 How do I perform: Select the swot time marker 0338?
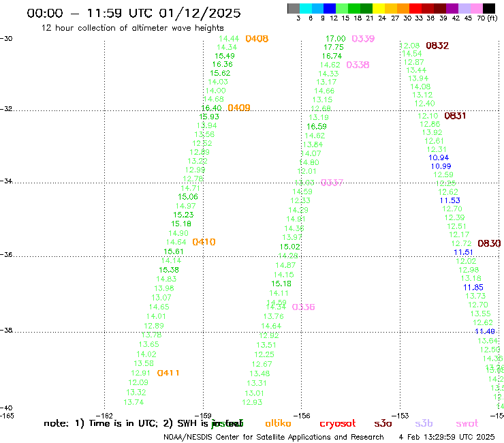tap(358, 65)
